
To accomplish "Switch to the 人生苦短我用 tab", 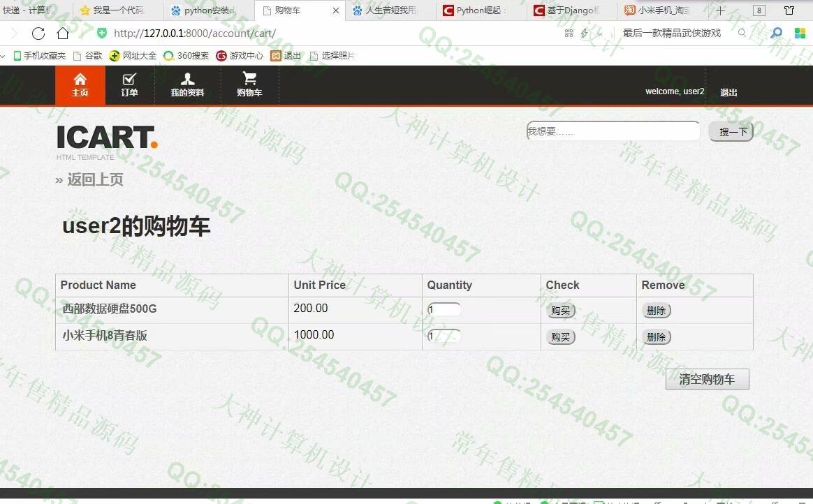I will coord(391,10).
